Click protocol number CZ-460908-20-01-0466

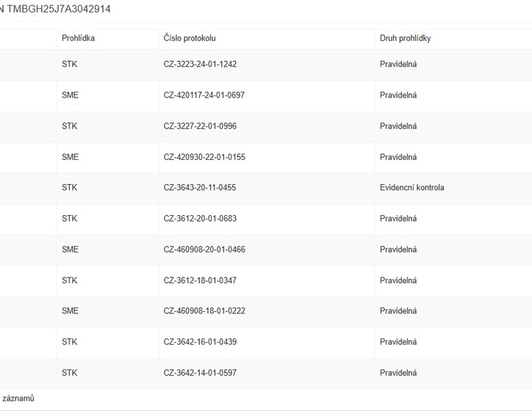pyautogui.click(x=204, y=250)
